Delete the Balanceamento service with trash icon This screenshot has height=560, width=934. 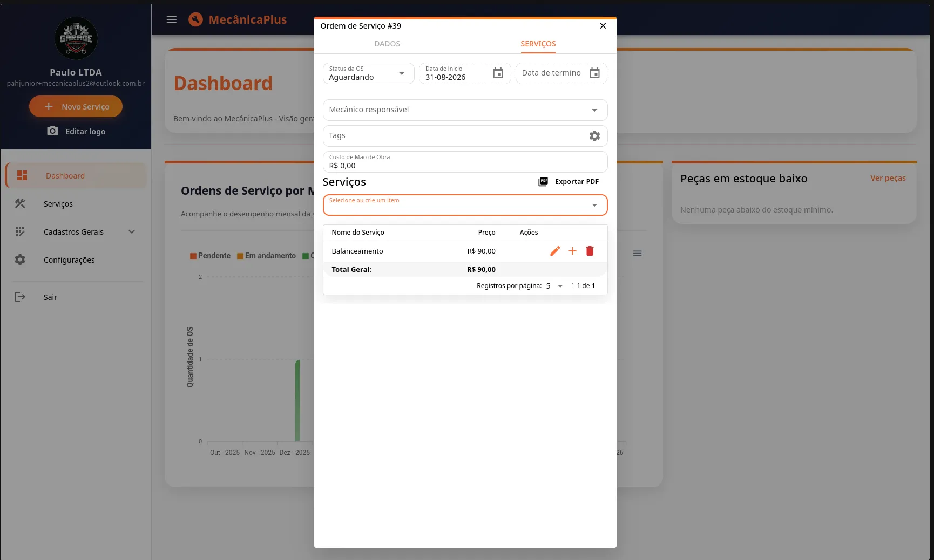point(590,251)
